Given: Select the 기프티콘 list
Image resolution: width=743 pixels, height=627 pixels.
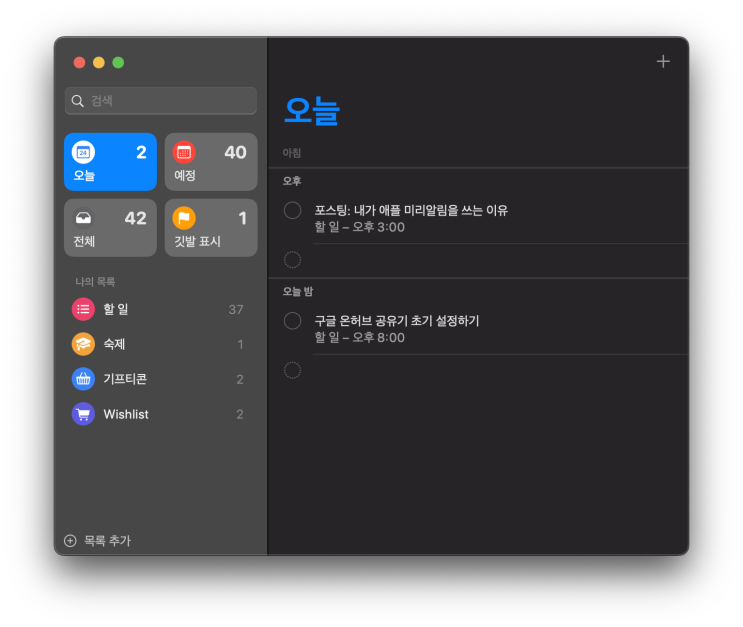Looking at the screenshot, I should click(x=161, y=379).
